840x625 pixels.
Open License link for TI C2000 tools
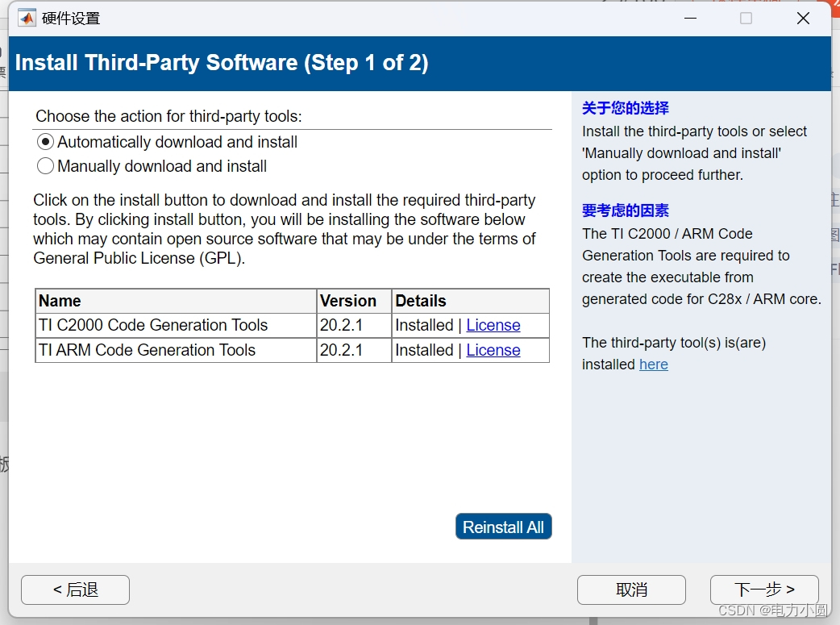[493, 325]
